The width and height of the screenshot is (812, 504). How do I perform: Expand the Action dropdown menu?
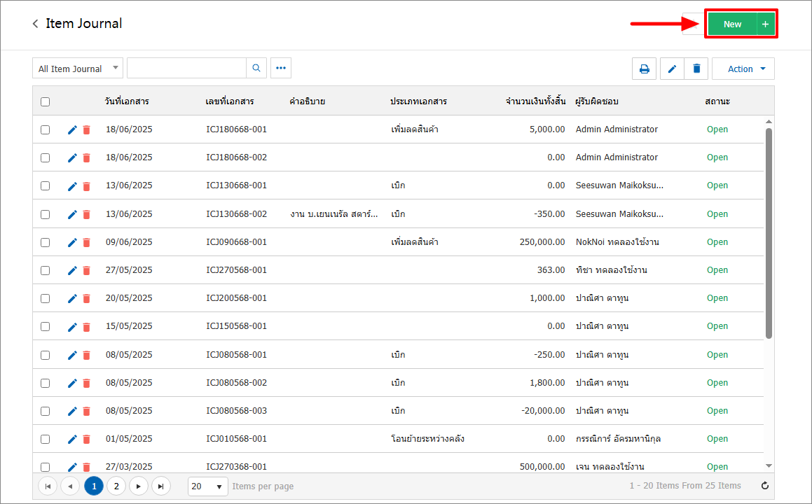[x=743, y=69]
